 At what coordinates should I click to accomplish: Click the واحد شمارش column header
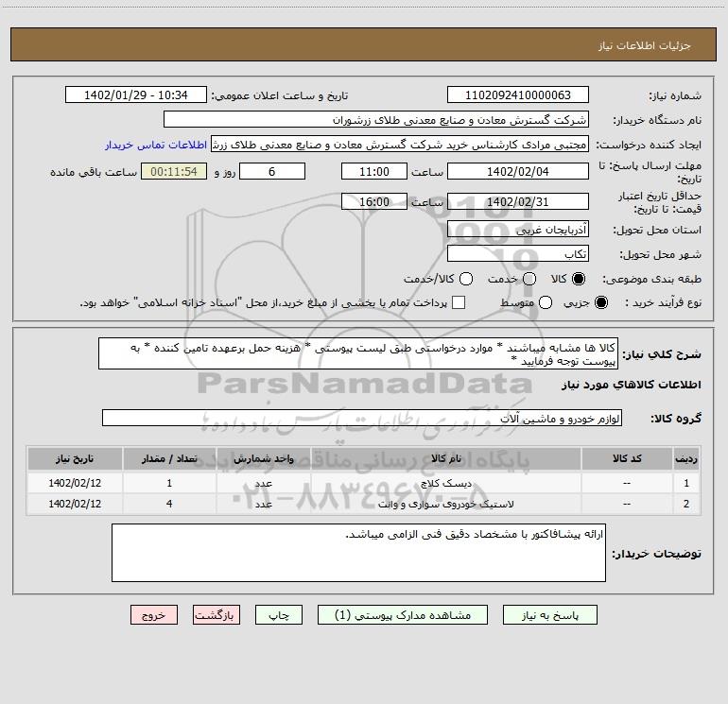263,459
